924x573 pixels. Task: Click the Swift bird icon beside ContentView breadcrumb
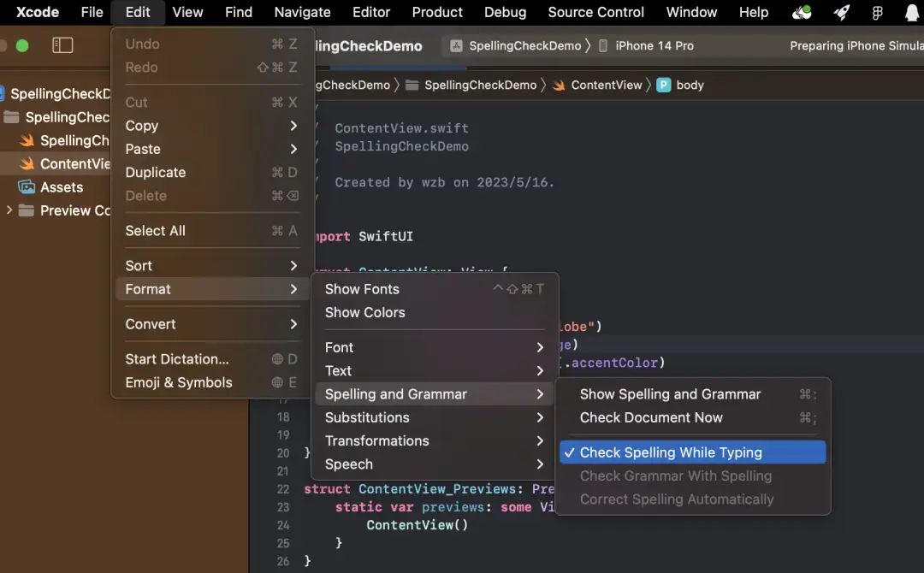point(558,85)
